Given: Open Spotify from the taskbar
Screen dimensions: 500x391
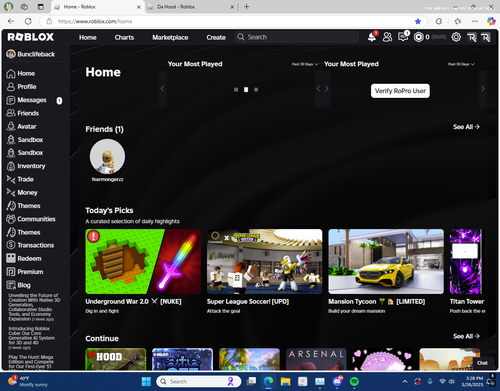Looking at the screenshot, I should point(354,381).
